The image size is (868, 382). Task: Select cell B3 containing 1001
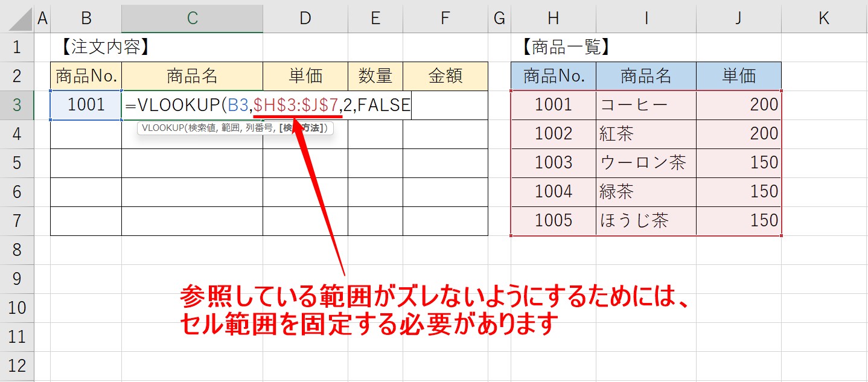pos(86,105)
